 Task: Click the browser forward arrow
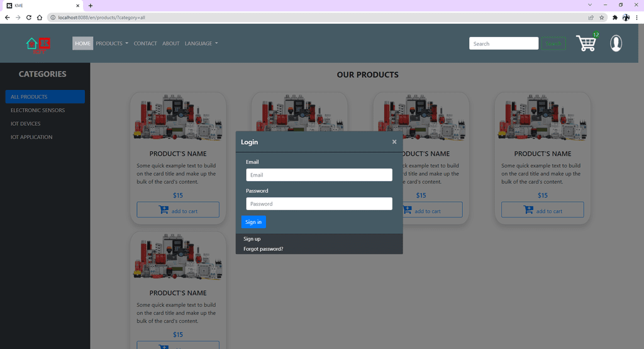point(18,17)
